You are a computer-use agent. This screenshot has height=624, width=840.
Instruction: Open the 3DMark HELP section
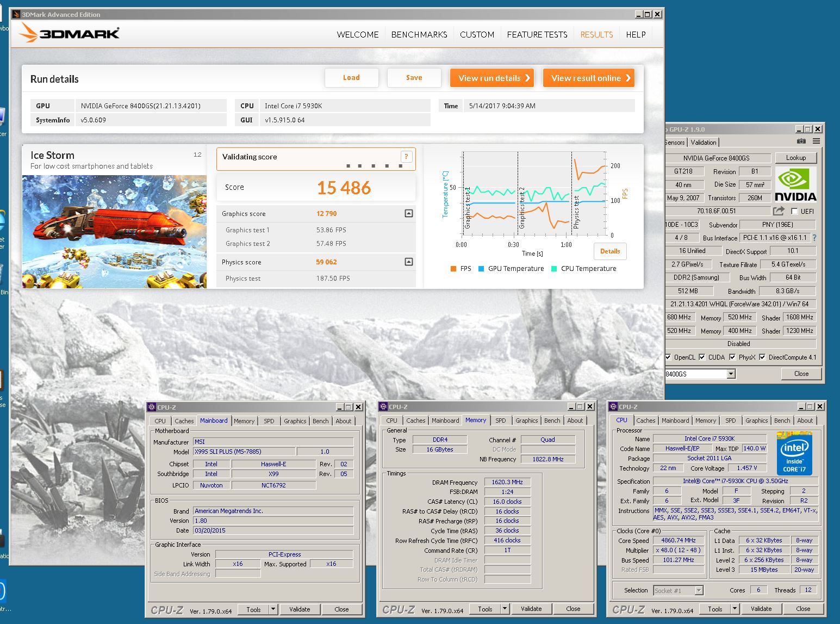[x=636, y=34]
